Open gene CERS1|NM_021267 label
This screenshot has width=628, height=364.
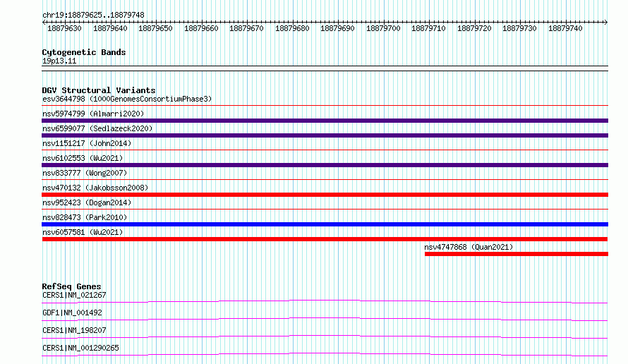[74, 295]
